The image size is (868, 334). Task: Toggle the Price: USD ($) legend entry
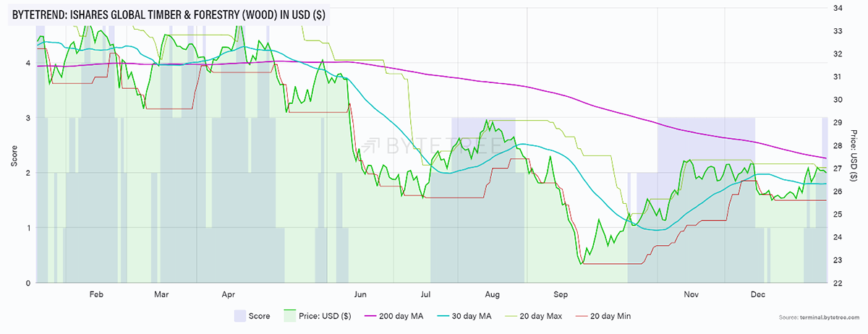tap(318, 316)
